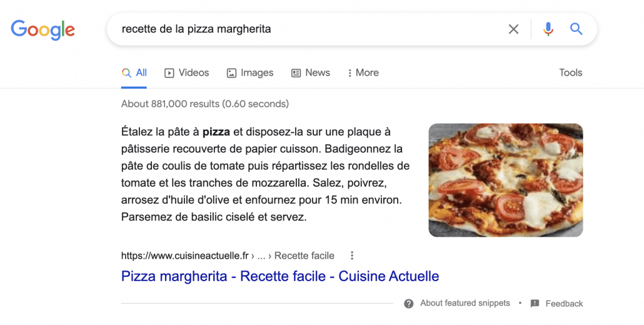Open the pizza margherita thumbnail image
The image size is (644, 325).
coord(505,180)
